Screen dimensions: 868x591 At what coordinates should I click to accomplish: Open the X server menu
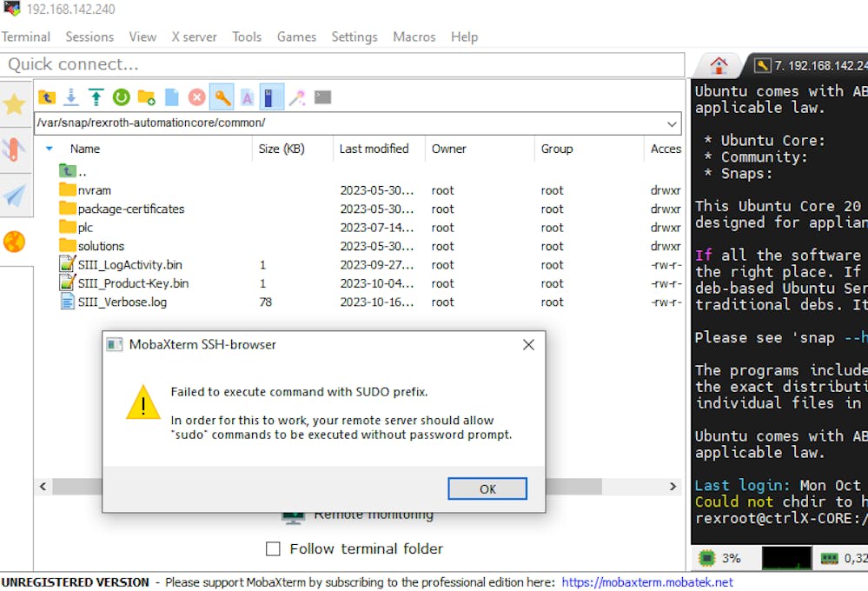tap(195, 37)
